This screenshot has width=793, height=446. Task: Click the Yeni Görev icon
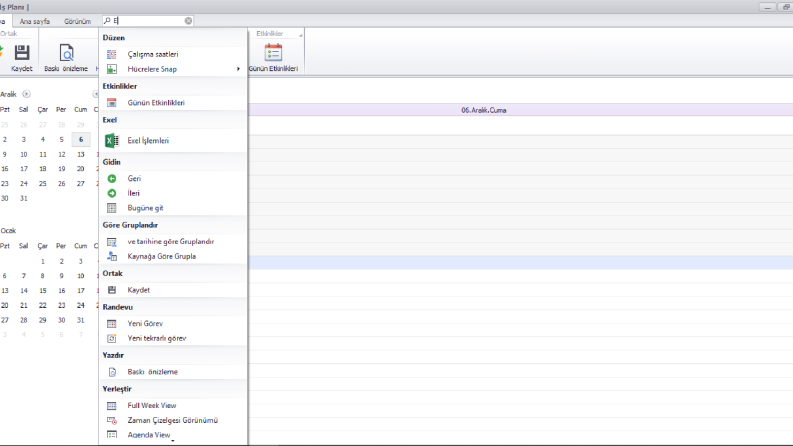coord(112,324)
